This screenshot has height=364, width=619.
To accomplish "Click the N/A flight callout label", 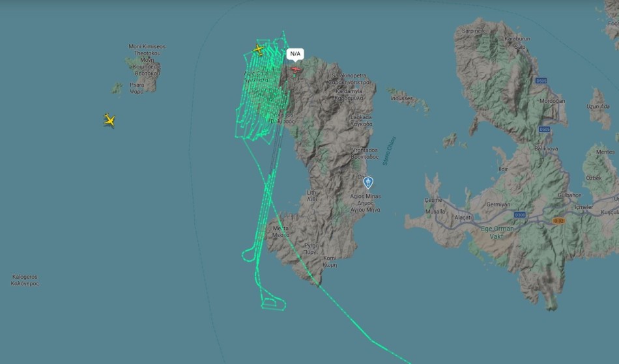I will (295, 54).
